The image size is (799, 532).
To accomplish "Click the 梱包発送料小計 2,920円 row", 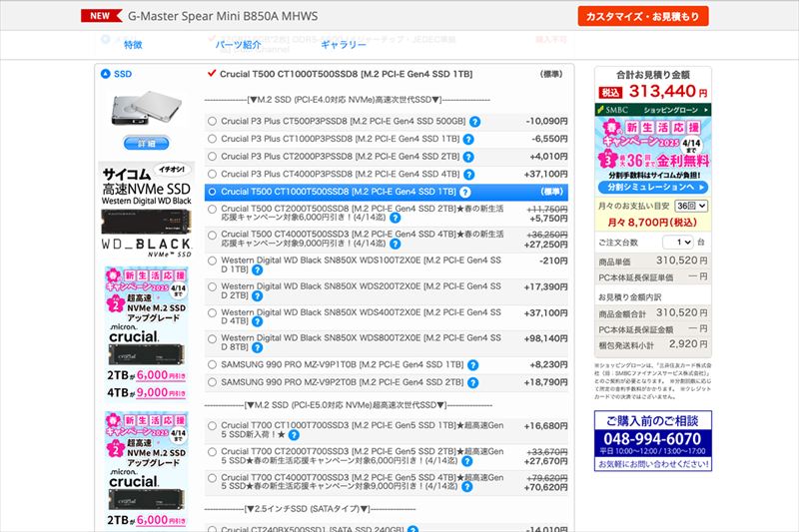I will 653,344.
